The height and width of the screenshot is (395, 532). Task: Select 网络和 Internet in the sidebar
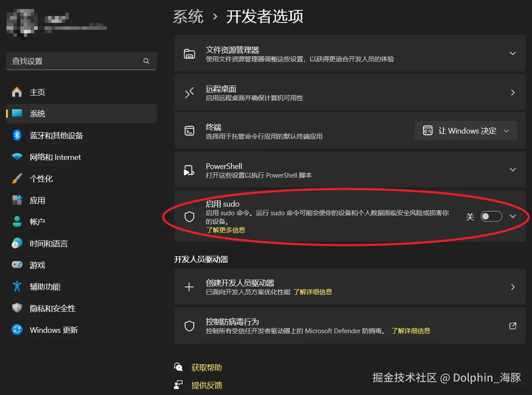click(x=81, y=157)
